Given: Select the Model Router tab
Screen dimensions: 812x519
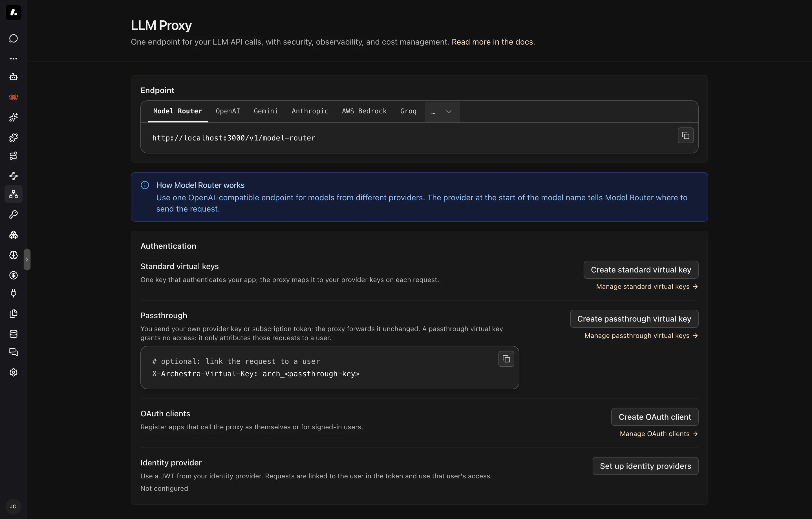Looking at the screenshot, I should click(x=178, y=111).
